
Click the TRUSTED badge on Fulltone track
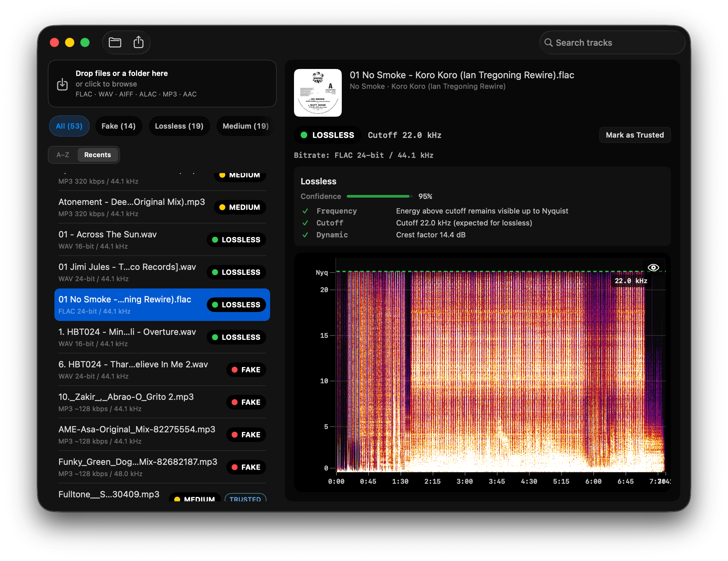[x=245, y=498]
